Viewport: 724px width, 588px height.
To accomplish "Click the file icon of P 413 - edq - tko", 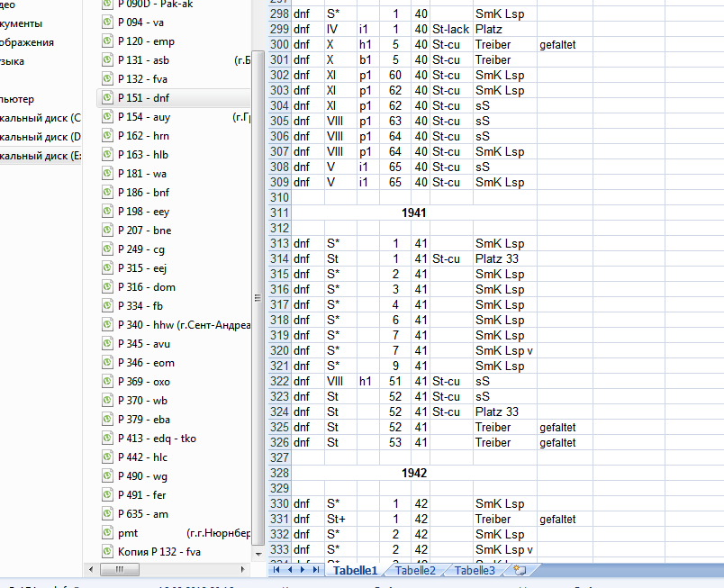I will pyautogui.click(x=108, y=439).
